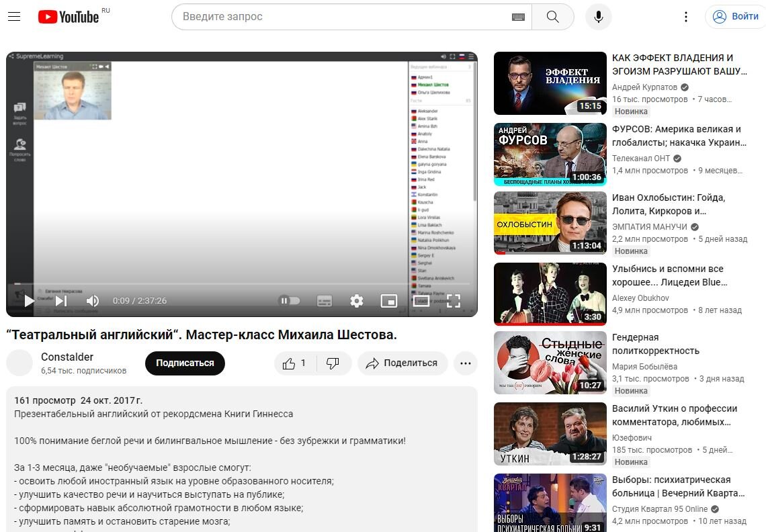Screen dimensions: 766x532
Task: Visit the Alexey Obukhov channel
Action: (x=640, y=298)
